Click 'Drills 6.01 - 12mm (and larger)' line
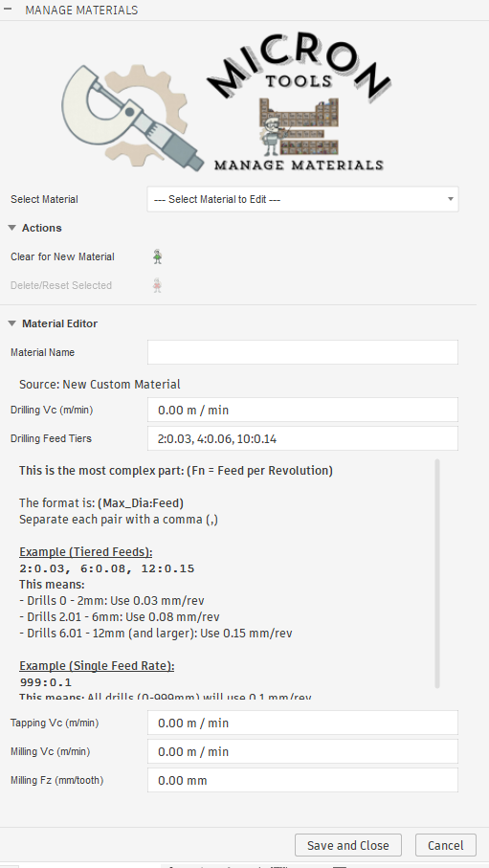This screenshot has height=868, width=489. tap(156, 633)
